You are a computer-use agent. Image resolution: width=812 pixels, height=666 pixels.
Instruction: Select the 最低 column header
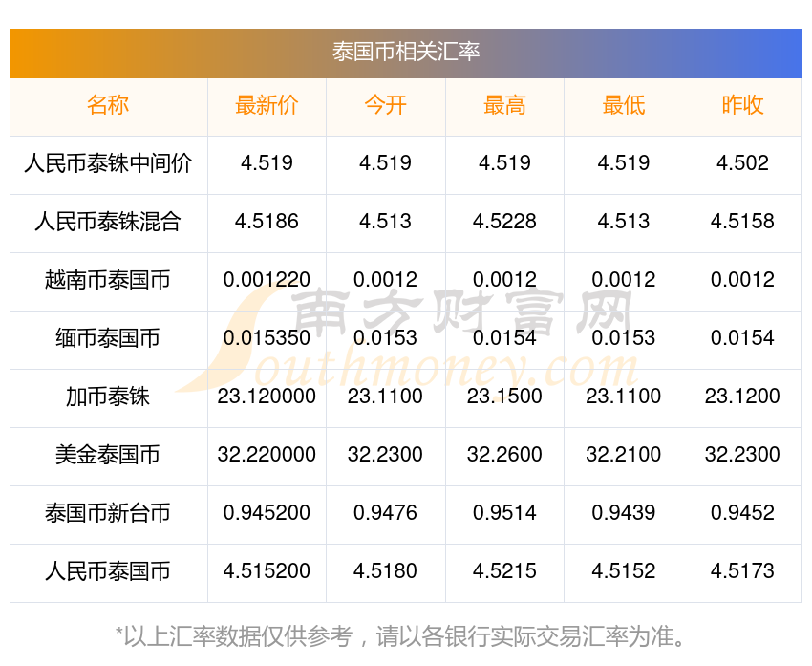coord(623,105)
